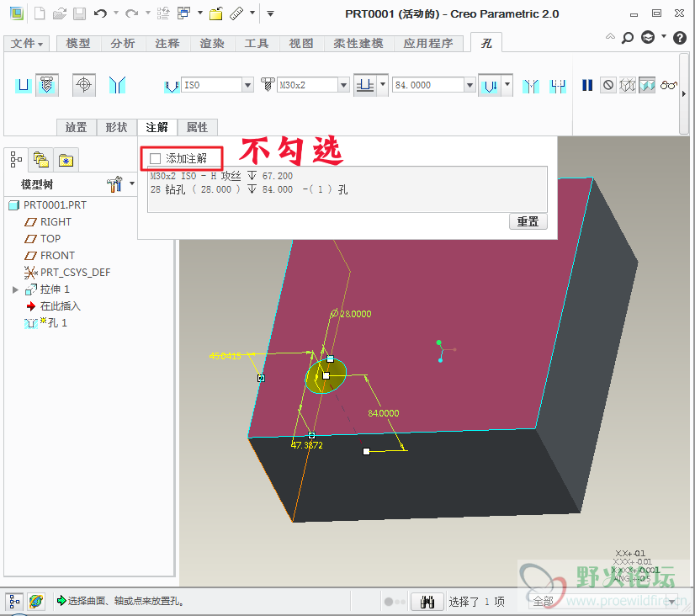Click the find binoculars icon in status bar
This screenshot has height=616, width=695.
427,602
